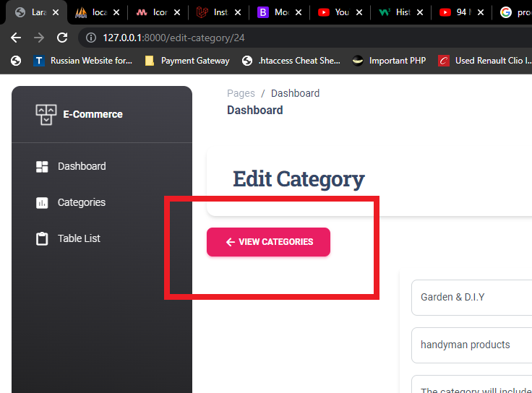Open .htaccess Cheat Sheet bookmark
The height and width of the screenshot is (393, 532).
click(x=291, y=61)
